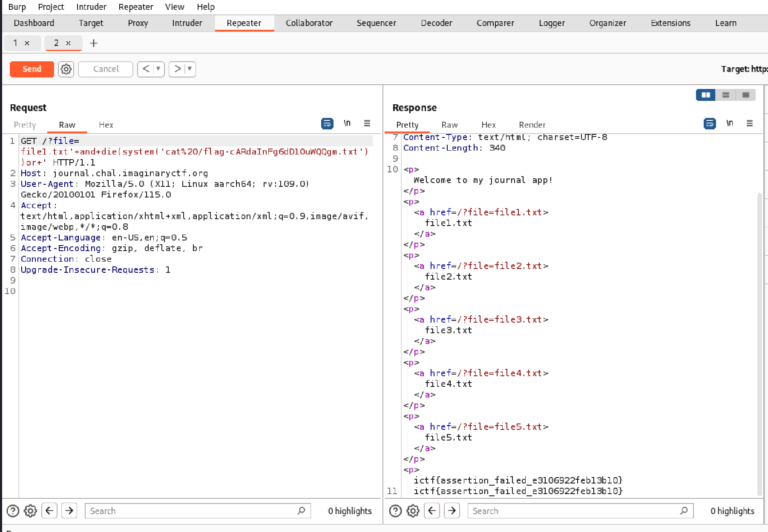Go to previous request in history
The width and height of the screenshot is (768, 532).
(x=146, y=69)
